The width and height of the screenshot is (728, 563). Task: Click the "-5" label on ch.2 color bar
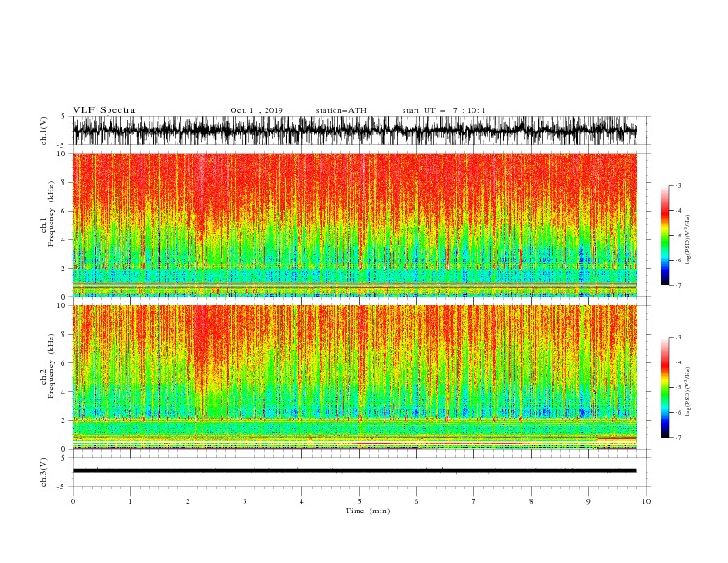pyautogui.click(x=677, y=387)
